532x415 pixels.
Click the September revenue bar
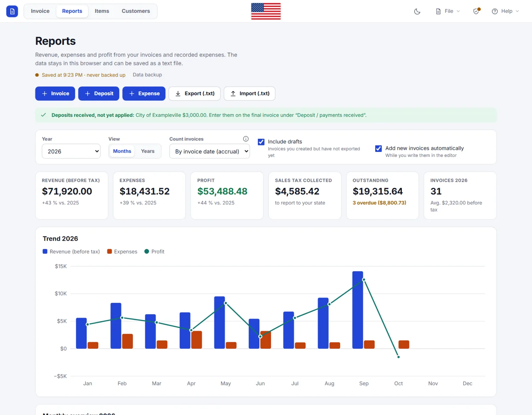[x=358, y=310]
